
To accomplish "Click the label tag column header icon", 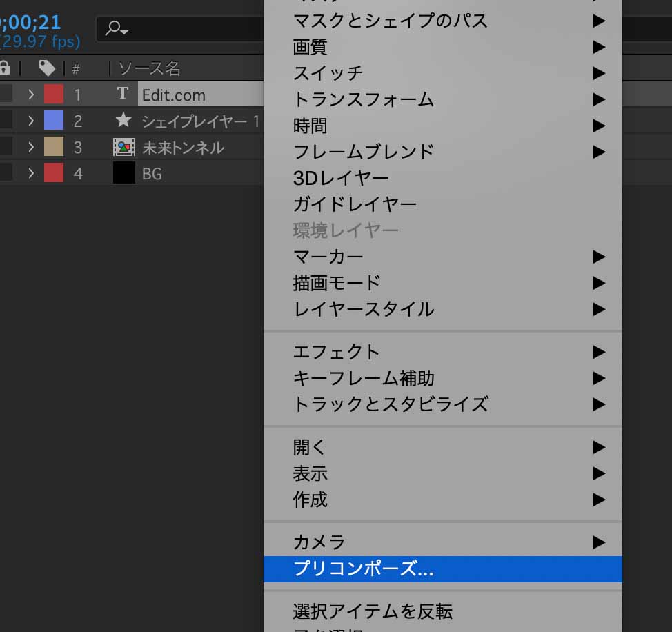I will (x=47, y=68).
